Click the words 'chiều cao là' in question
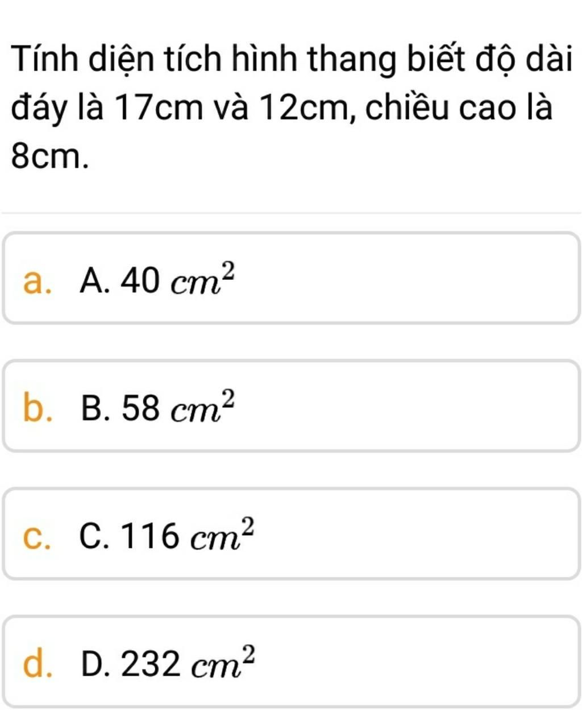Viewport: 582px width, 728px height. [x=458, y=107]
